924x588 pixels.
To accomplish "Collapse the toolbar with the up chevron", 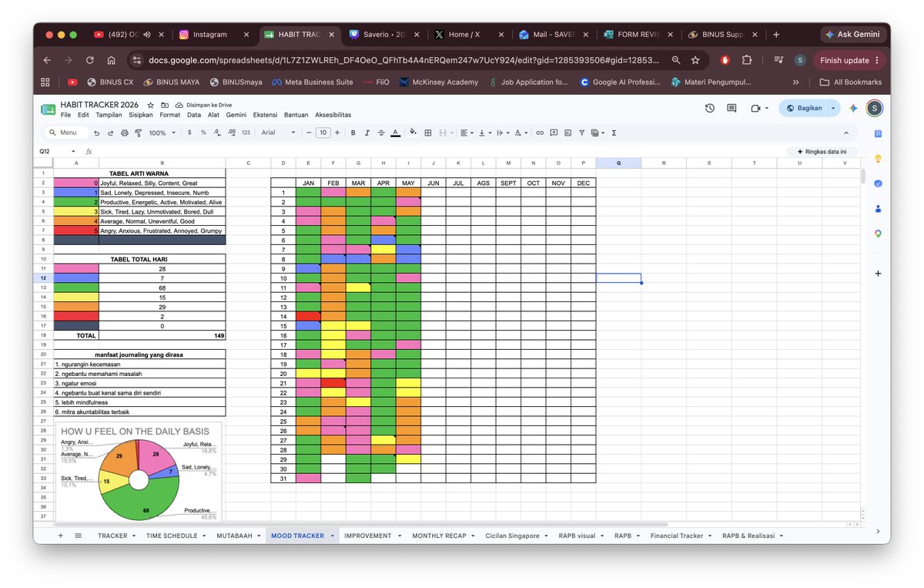I will click(x=847, y=133).
